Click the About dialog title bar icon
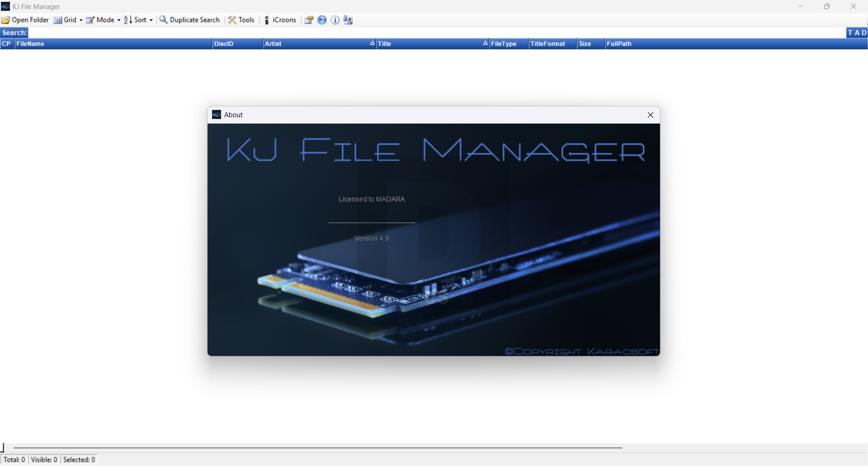Screen dimensions: 868x466 pyautogui.click(x=217, y=115)
